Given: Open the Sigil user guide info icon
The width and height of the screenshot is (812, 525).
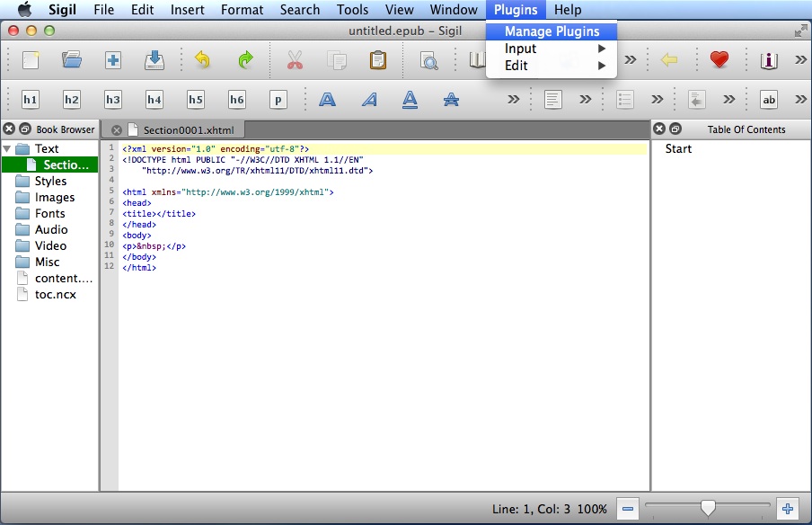Looking at the screenshot, I should tap(769, 60).
